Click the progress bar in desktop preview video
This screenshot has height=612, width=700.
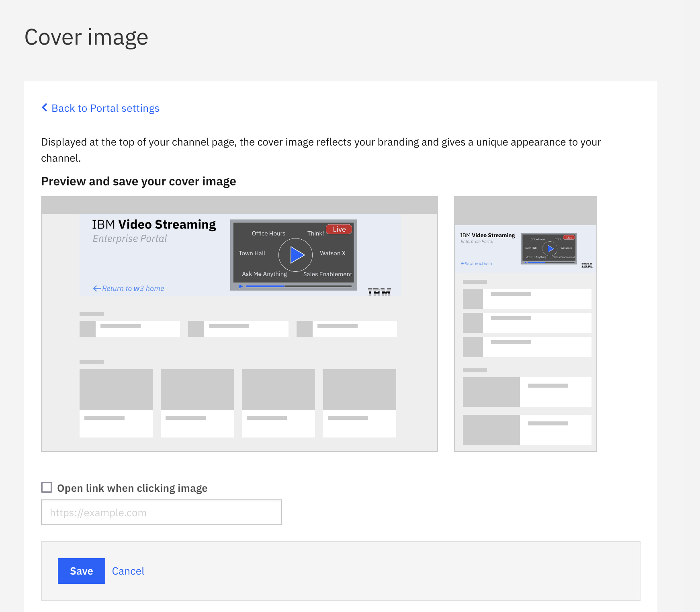click(299, 286)
